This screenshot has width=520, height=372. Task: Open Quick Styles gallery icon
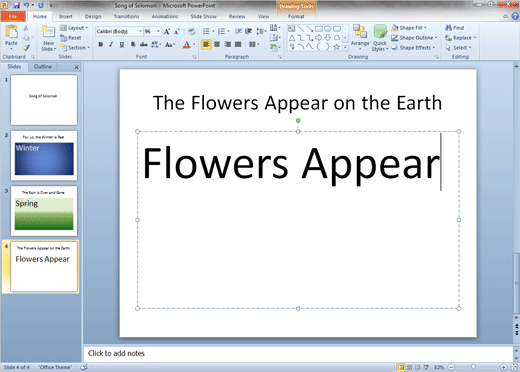click(380, 32)
